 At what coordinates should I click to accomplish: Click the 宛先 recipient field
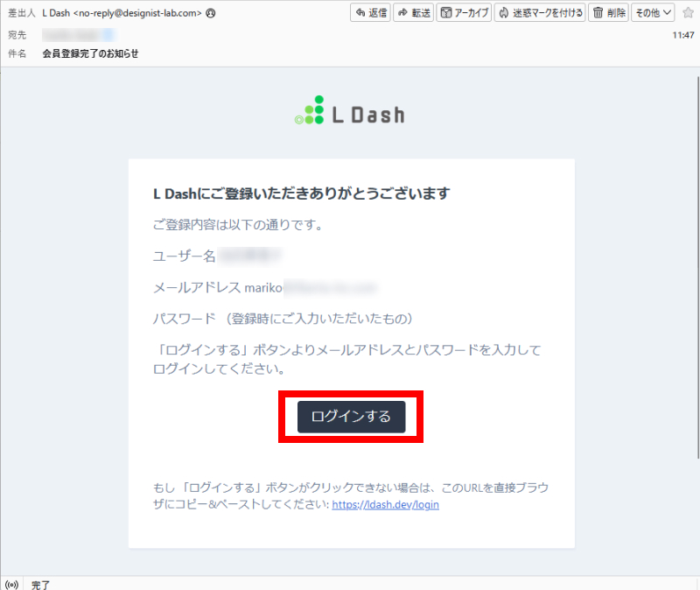pyautogui.click(x=79, y=35)
